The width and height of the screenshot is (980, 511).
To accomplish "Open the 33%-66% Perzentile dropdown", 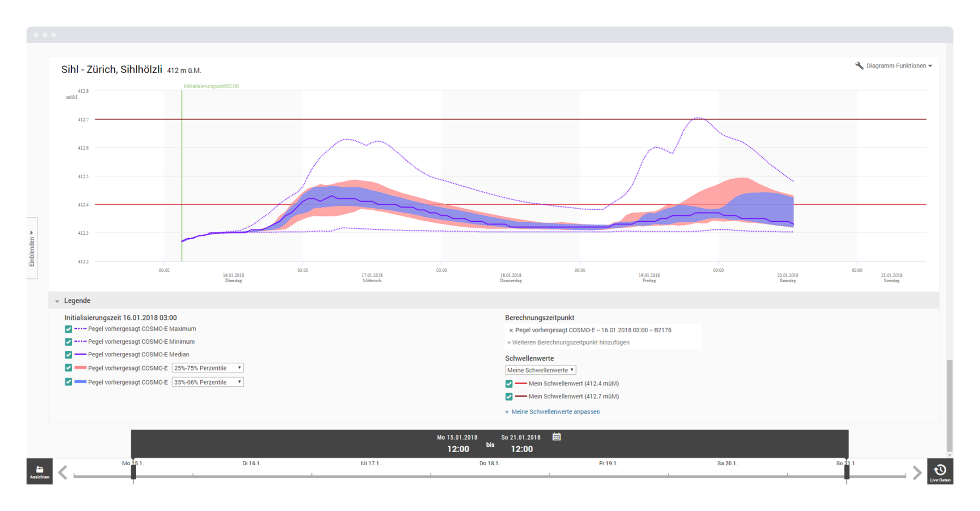I will [x=207, y=382].
